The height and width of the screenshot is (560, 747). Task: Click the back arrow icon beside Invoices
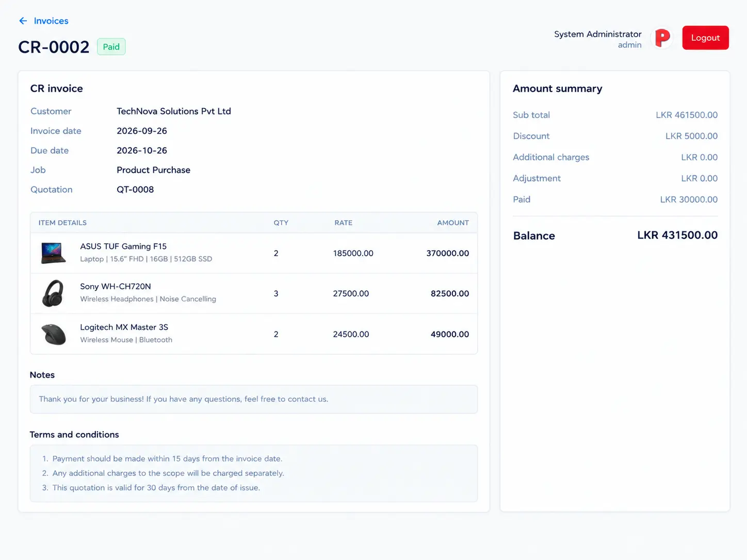pyautogui.click(x=23, y=21)
